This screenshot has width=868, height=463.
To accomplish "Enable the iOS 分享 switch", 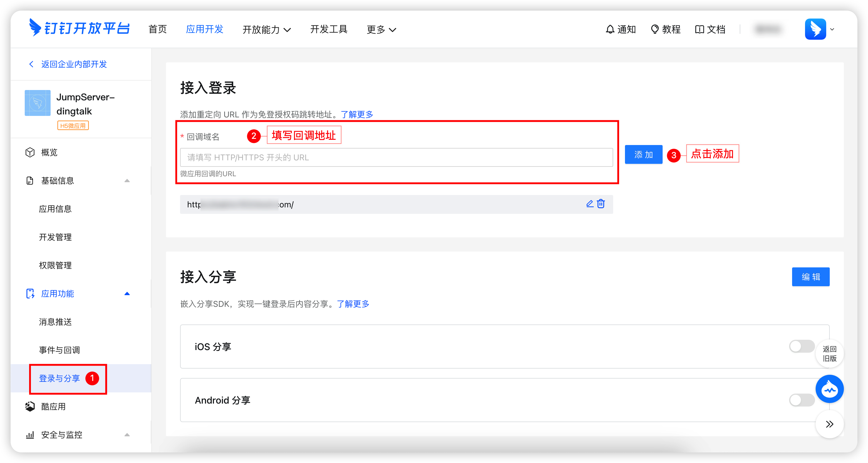I will coord(802,346).
